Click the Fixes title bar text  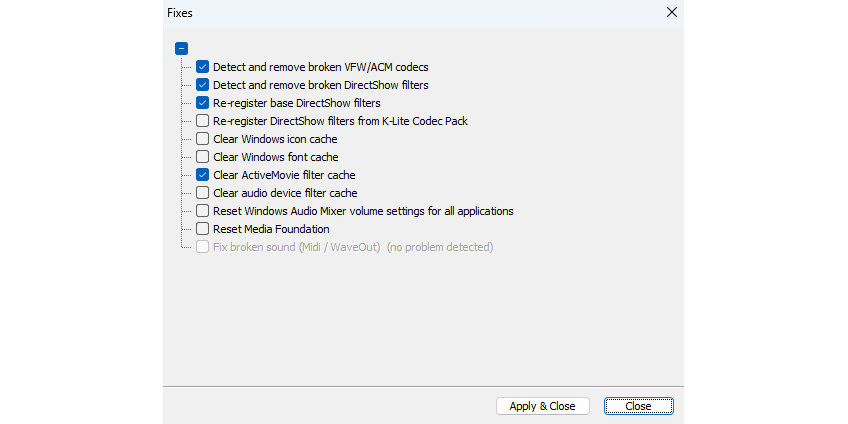tap(180, 13)
